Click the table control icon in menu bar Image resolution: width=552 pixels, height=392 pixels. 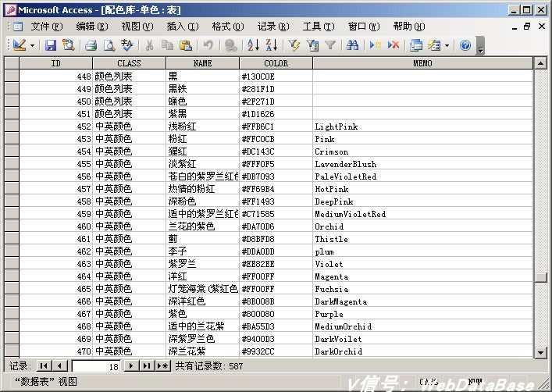pyautogui.click(x=18, y=27)
